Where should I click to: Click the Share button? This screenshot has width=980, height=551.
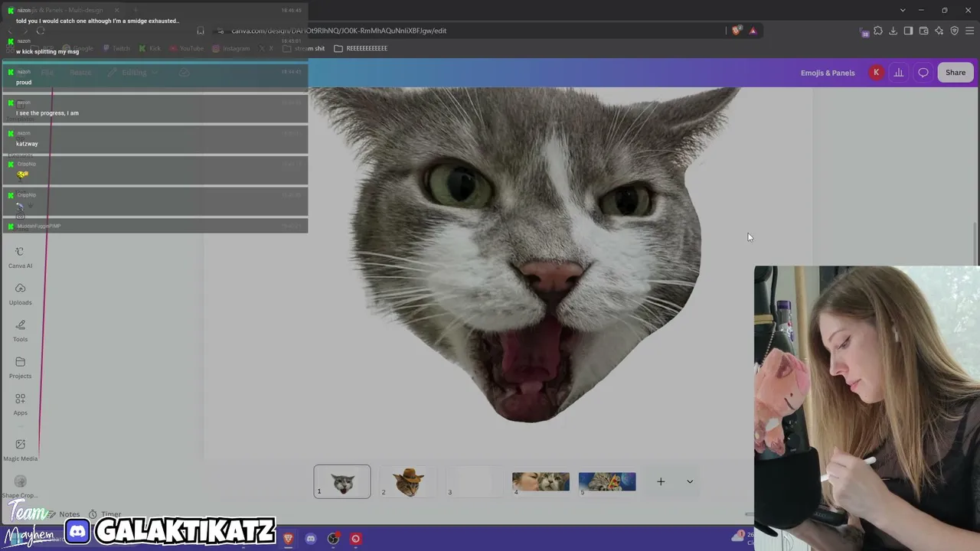click(955, 73)
